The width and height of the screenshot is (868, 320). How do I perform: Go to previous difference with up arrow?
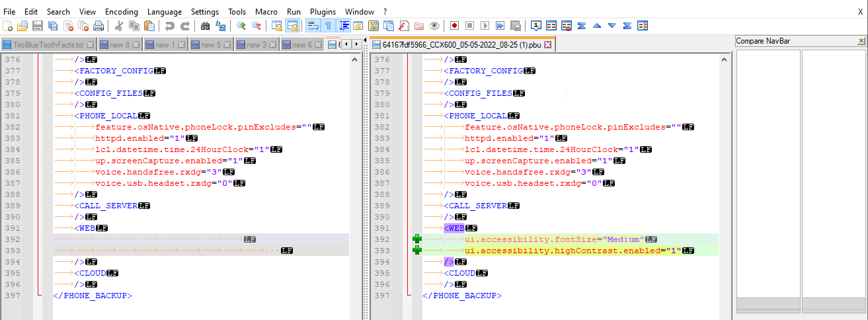click(x=597, y=26)
